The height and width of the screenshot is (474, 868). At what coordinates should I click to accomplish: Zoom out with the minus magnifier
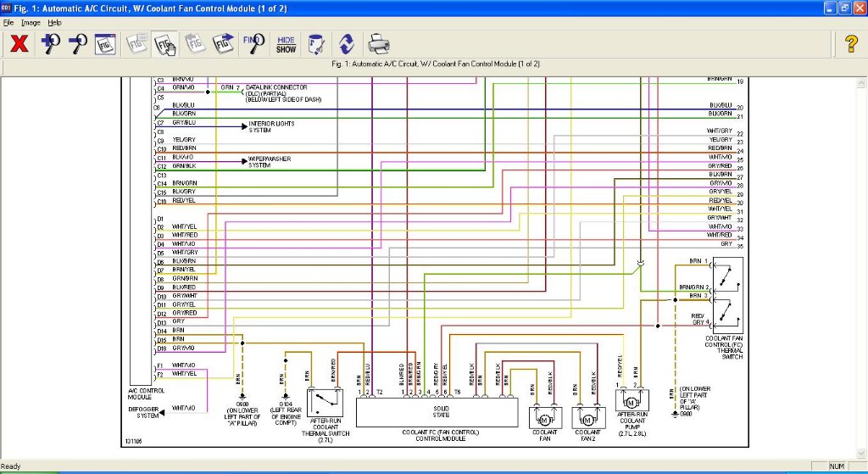pyautogui.click(x=78, y=44)
